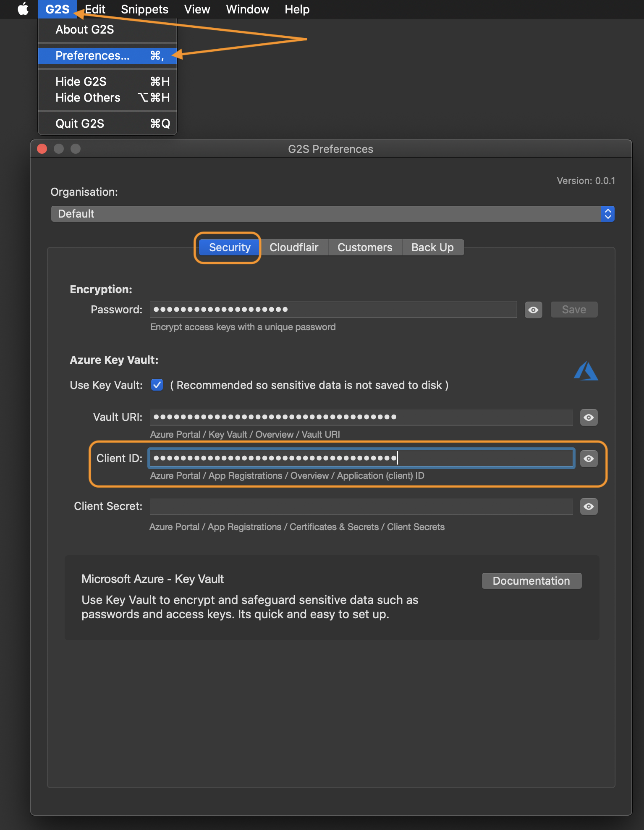Click the 'G2S Preferences' window title
644x830 pixels.
331,149
